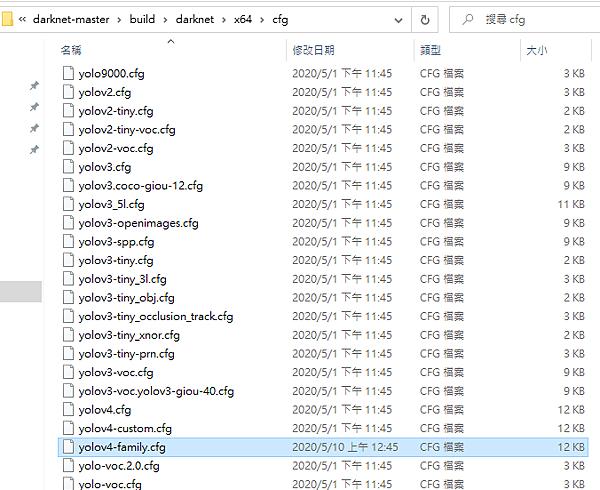
Task: Click the yolo9000.cfg file name
Action: [111, 73]
